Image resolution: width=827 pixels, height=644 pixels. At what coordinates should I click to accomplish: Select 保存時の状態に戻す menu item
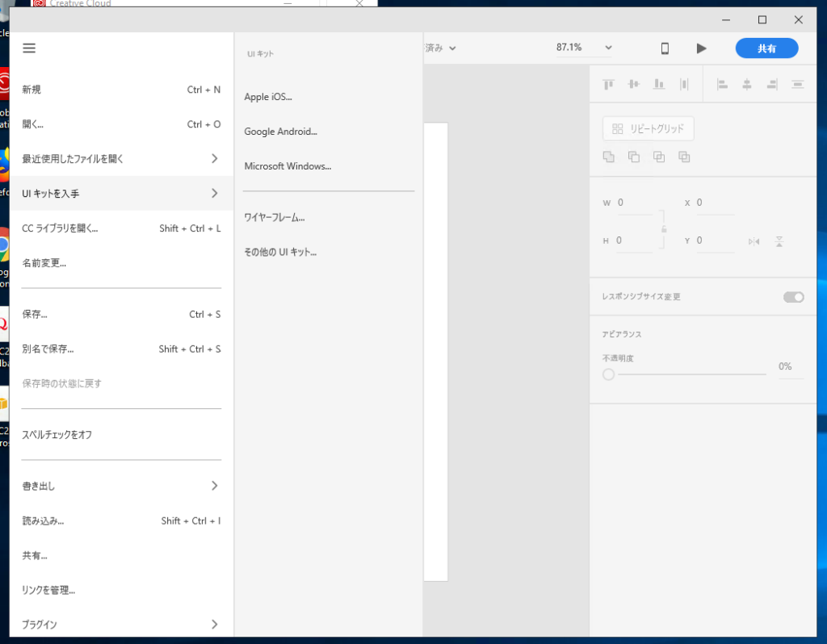tap(121, 383)
